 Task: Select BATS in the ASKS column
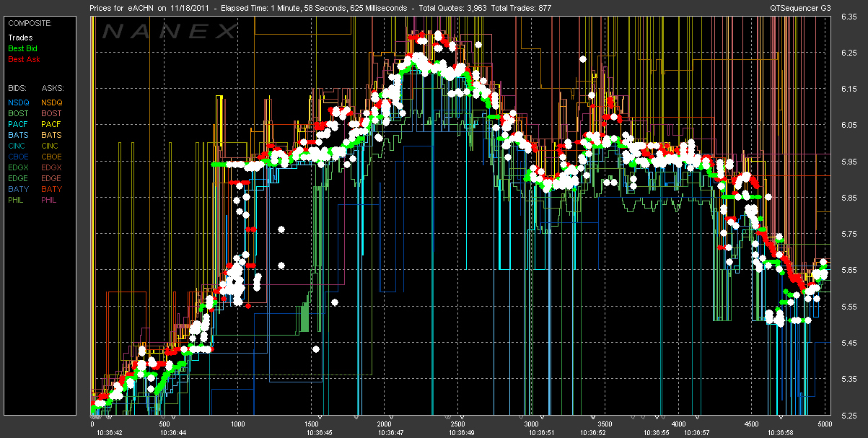tap(52, 135)
